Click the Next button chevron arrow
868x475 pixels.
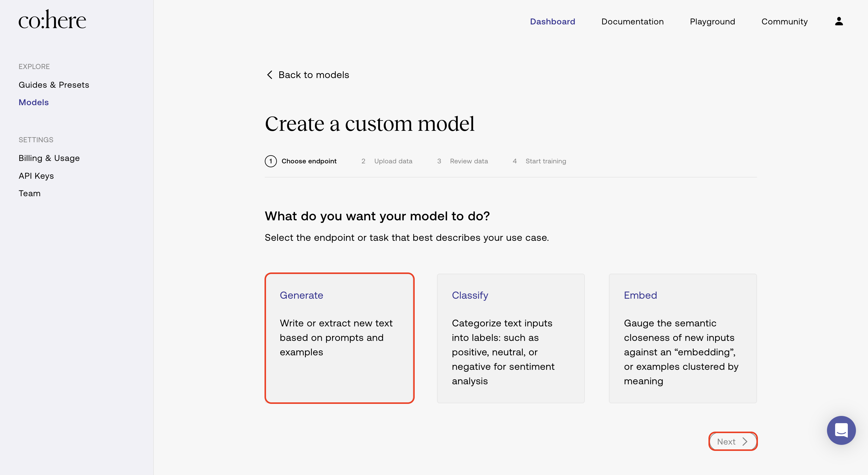coord(745,441)
